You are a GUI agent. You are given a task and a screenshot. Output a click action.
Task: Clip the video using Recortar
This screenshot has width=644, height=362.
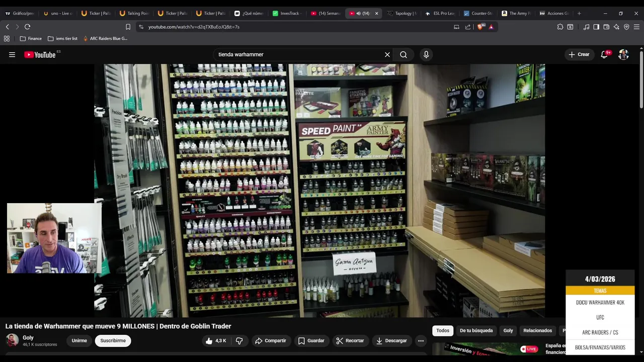pos(350,341)
